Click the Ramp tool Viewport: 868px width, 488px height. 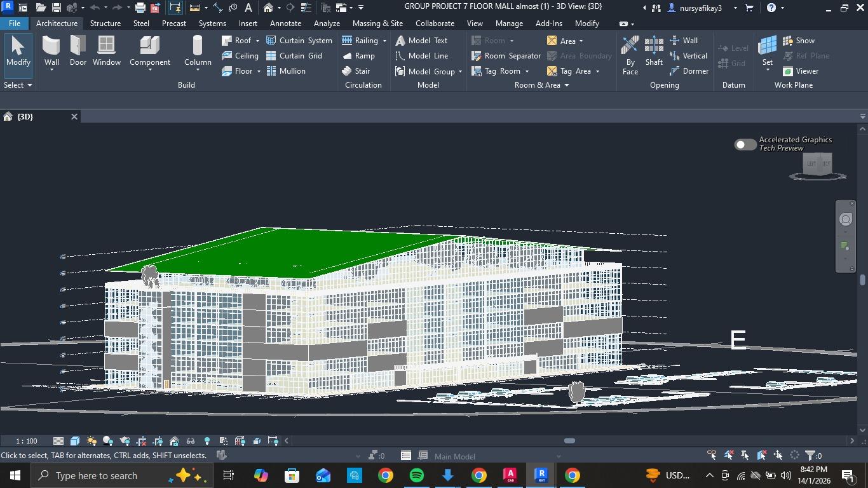pyautogui.click(x=358, y=56)
